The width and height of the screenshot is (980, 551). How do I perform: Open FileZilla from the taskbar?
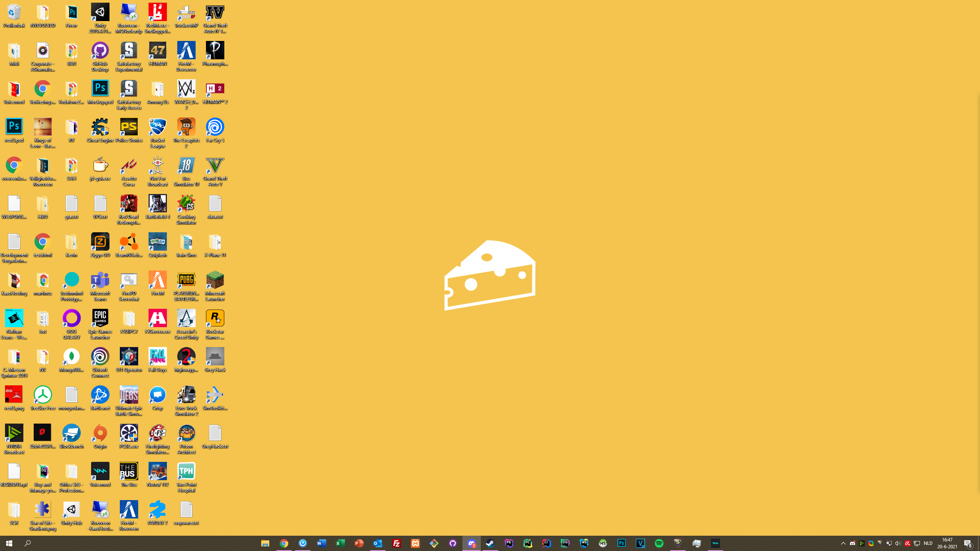[x=396, y=543]
